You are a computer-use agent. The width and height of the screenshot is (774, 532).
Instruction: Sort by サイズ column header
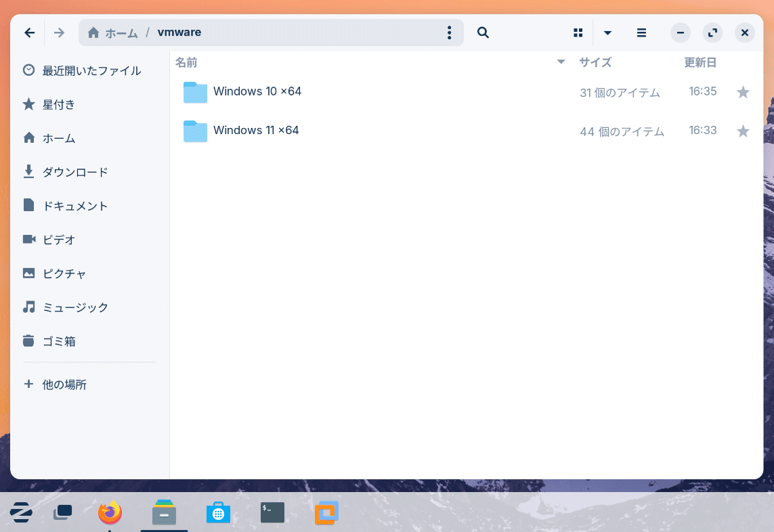tap(595, 62)
